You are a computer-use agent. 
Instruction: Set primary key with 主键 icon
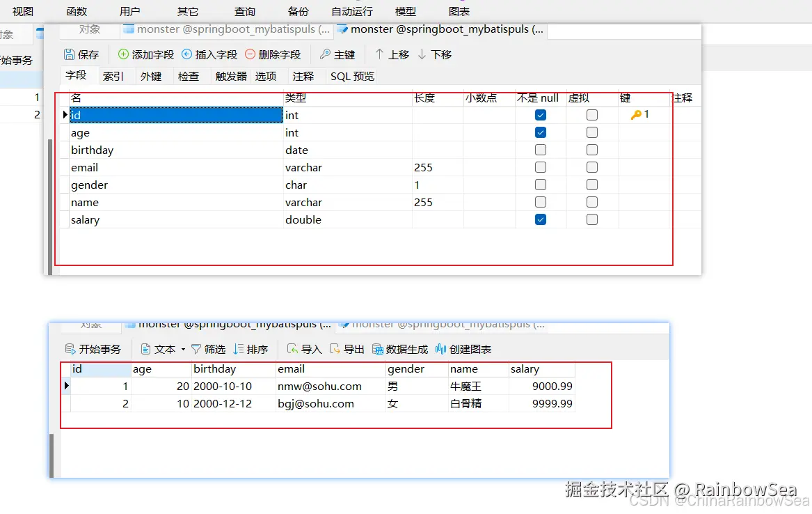pyautogui.click(x=337, y=54)
